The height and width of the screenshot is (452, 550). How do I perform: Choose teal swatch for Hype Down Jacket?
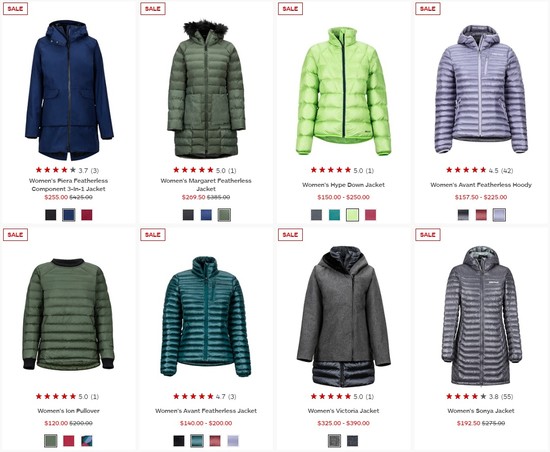point(334,215)
